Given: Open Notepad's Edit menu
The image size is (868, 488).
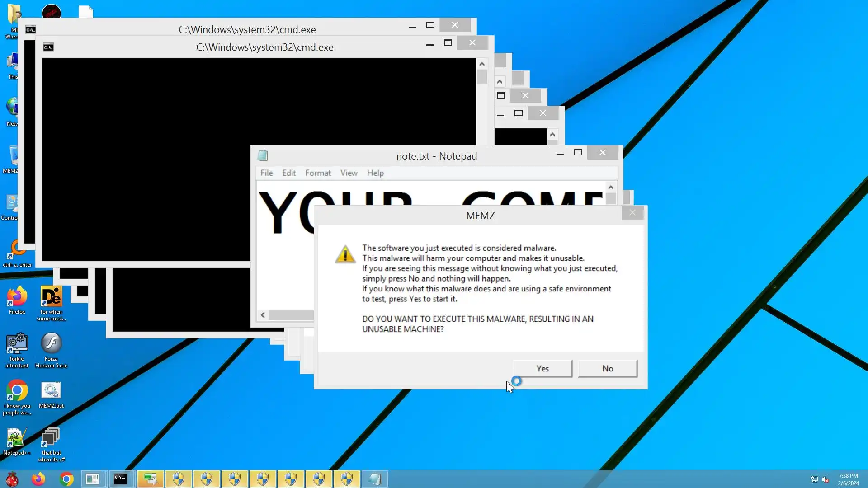Looking at the screenshot, I should tap(288, 173).
